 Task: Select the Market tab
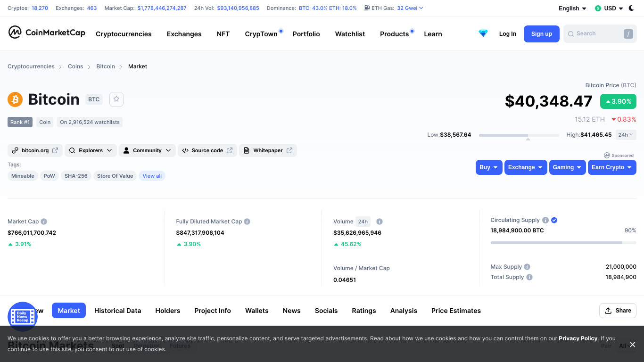pos(69,311)
